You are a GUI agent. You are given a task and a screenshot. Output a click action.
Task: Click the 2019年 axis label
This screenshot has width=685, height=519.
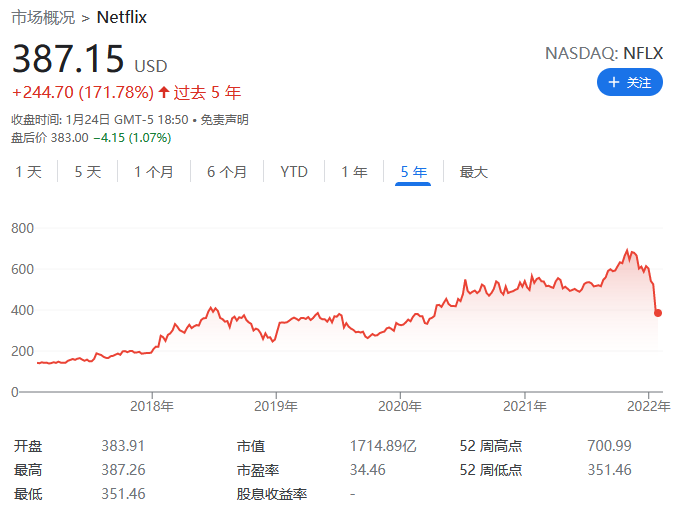[x=276, y=406]
